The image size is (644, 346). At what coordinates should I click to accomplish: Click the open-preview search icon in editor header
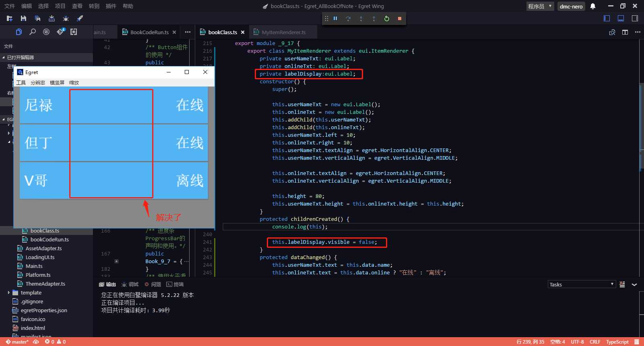612,32
